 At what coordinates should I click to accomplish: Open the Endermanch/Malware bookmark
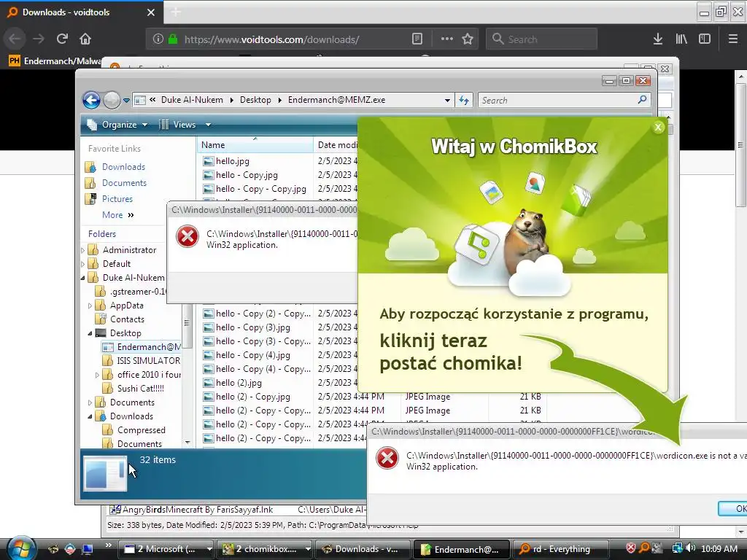click(x=55, y=61)
